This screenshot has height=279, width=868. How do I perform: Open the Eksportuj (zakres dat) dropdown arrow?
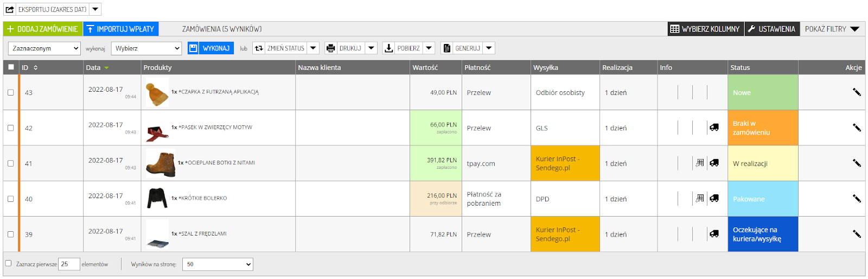[95, 9]
